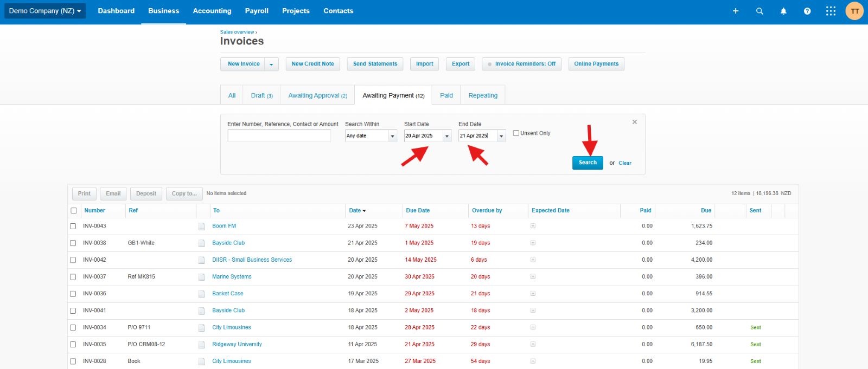Click the Invoice Reminders: Off button
The image size is (868, 369).
click(x=521, y=64)
